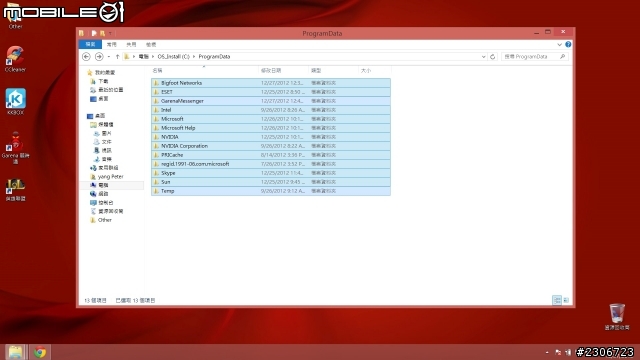This screenshot has width=640, height=360.
Task: Select NVIDIA Corporation folder
Action: (x=271, y=146)
